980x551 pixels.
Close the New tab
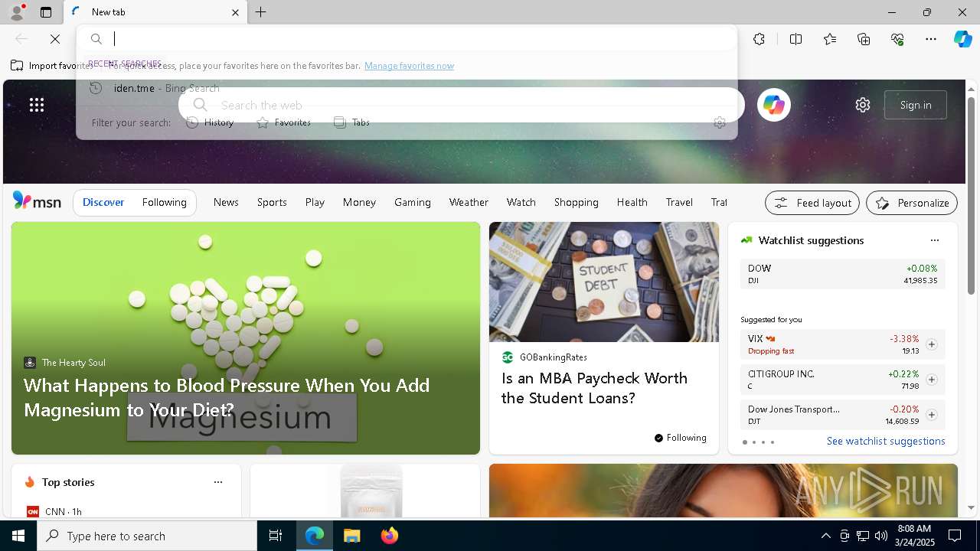click(235, 12)
